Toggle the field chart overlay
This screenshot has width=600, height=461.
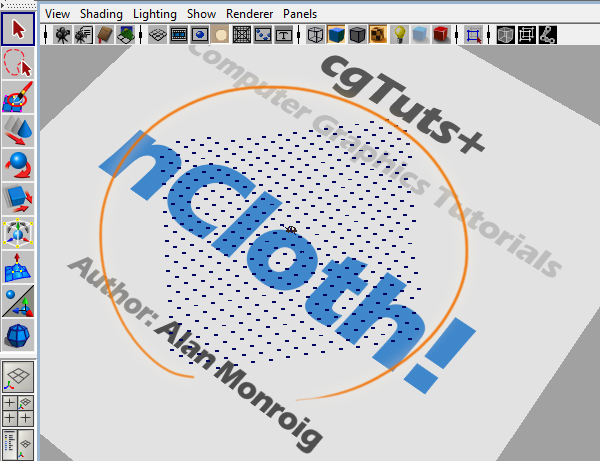pyautogui.click(x=242, y=35)
